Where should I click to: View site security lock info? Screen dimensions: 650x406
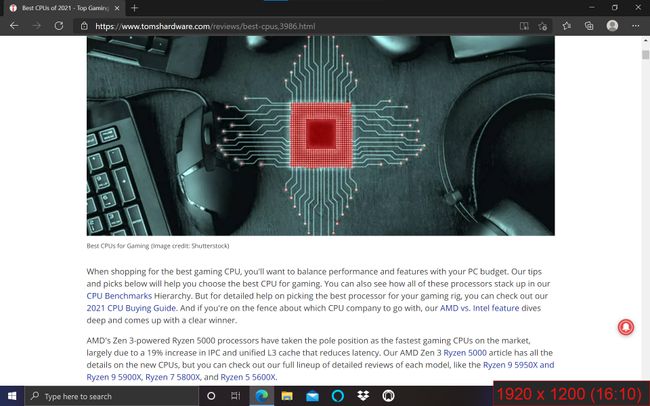coord(84,26)
